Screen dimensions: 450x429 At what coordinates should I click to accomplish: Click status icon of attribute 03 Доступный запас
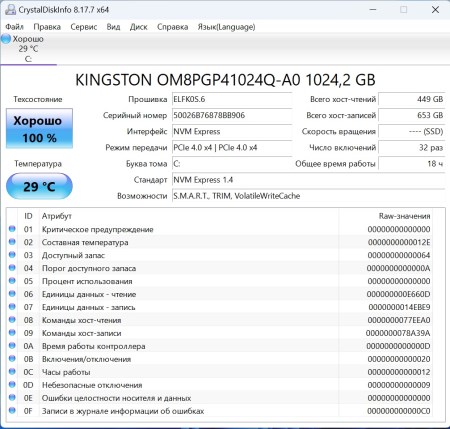(12, 255)
